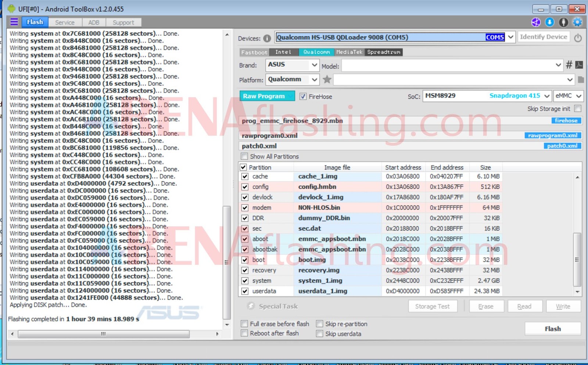Click the recovery.img image file cell

(x=338, y=271)
